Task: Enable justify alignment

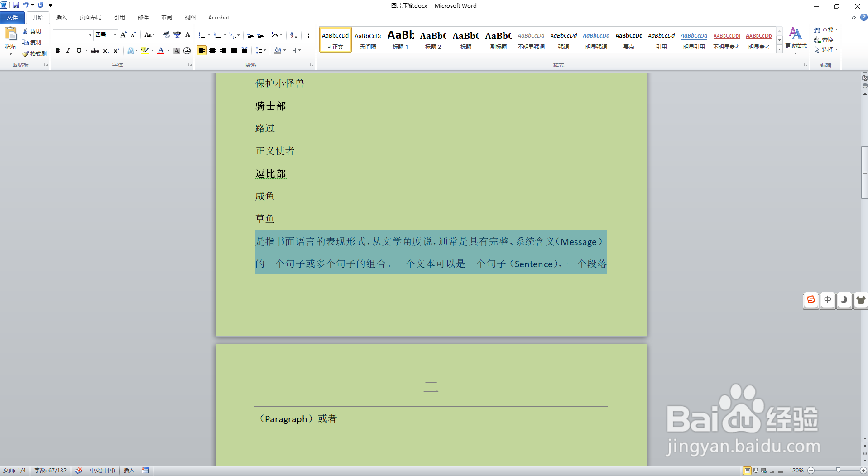Action: pos(234,50)
